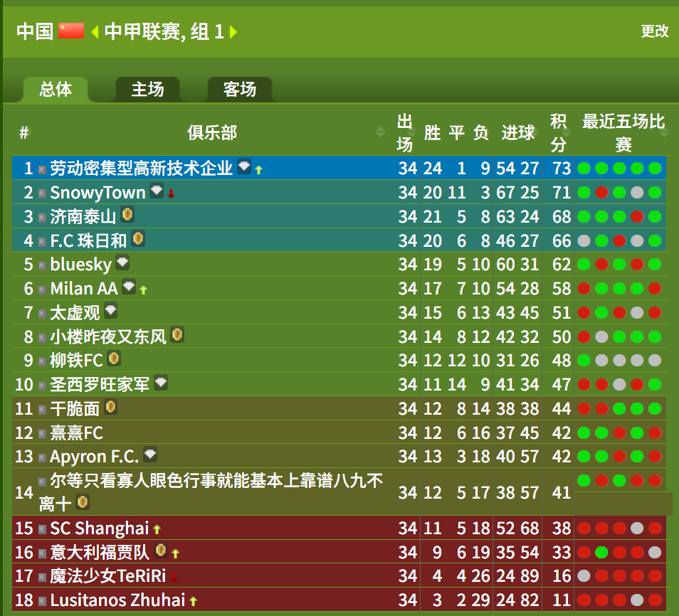Open 小楼昨夜又东风 club page

coord(107,336)
